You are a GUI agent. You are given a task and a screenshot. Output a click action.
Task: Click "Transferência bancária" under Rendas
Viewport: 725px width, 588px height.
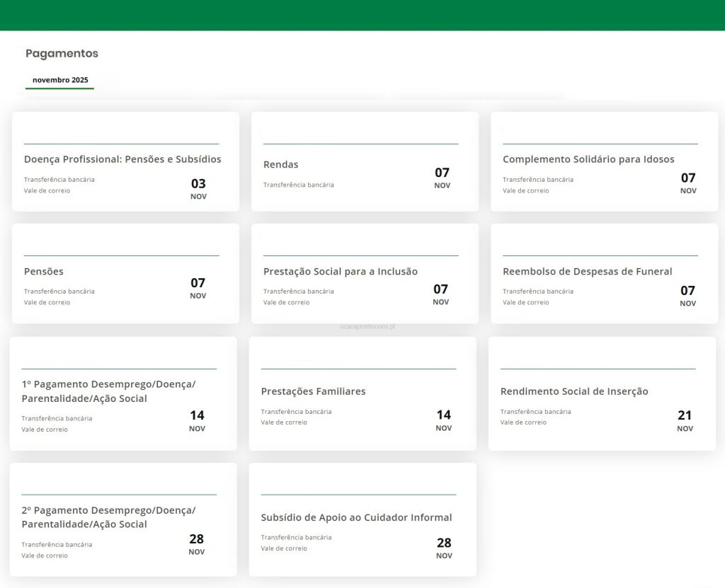coord(299,185)
